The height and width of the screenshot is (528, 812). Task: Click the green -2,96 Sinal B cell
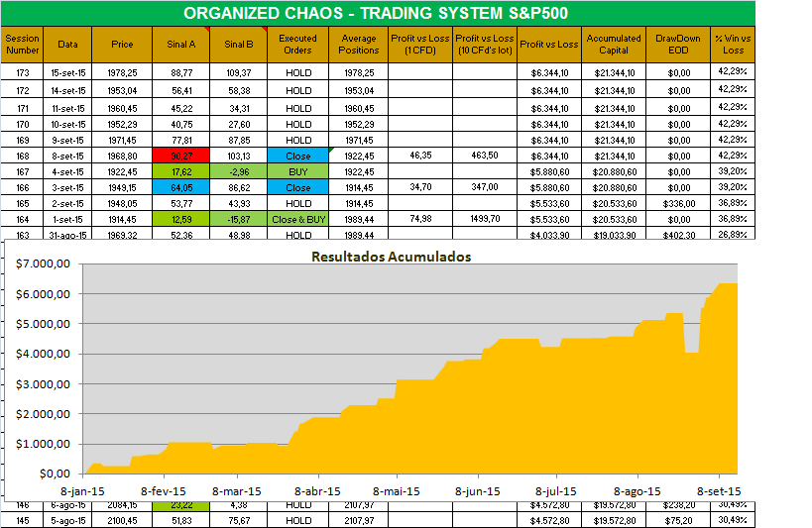coord(239,171)
